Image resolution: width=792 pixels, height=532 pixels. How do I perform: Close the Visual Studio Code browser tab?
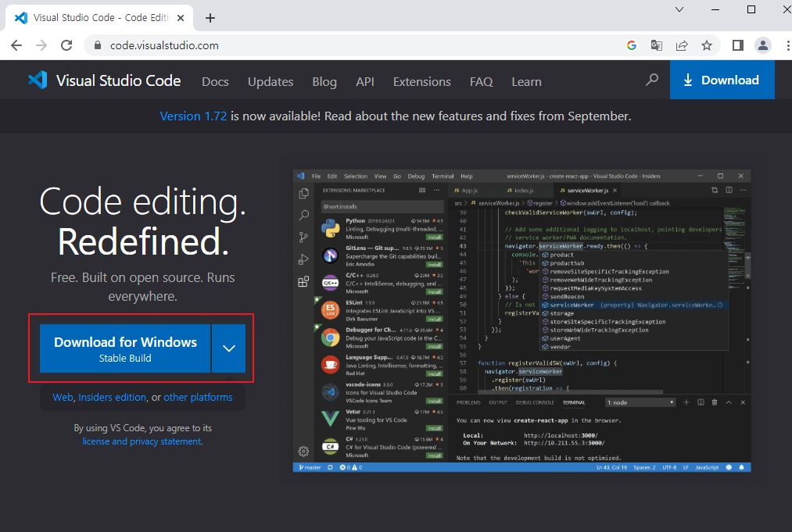181,18
